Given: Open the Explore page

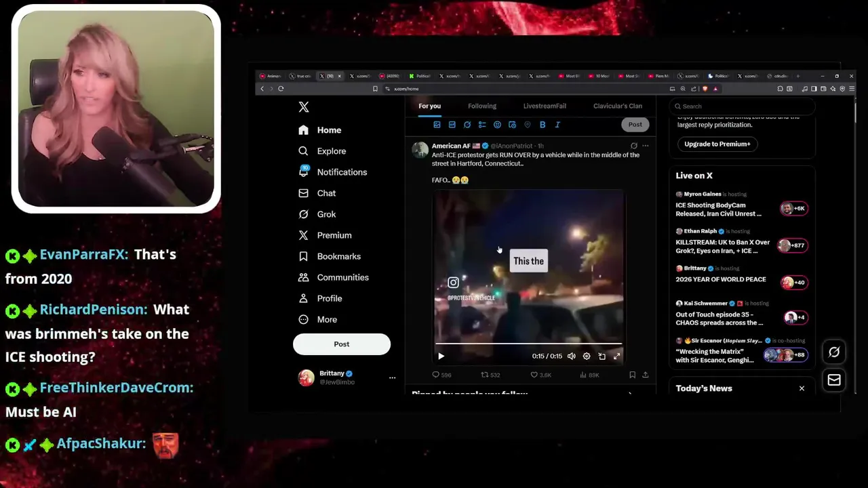Looking at the screenshot, I should click(323, 151).
